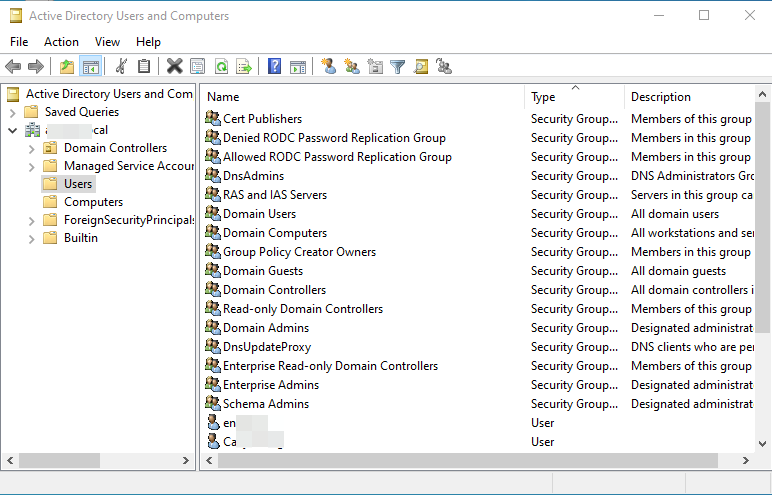Viewport: 772px width, 495px height.
Task: Click the Cut scissors icon
Action: 121,66
